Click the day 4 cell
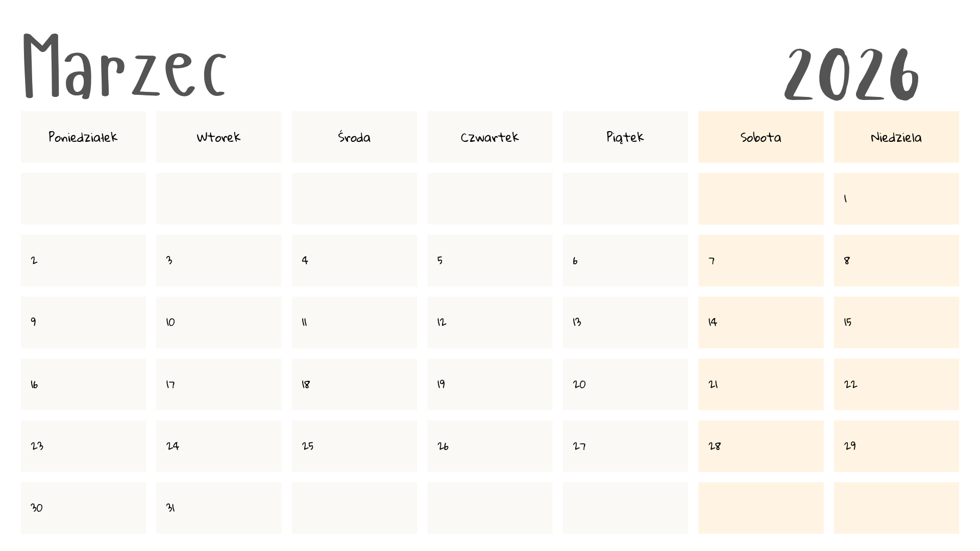The width and height of the screenshot is (980, 551). pyautogui.click(x=354, y=261)
